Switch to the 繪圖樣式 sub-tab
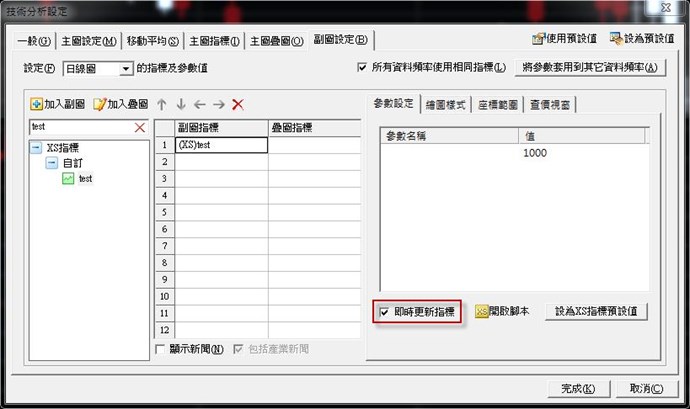 click(445, 105)
